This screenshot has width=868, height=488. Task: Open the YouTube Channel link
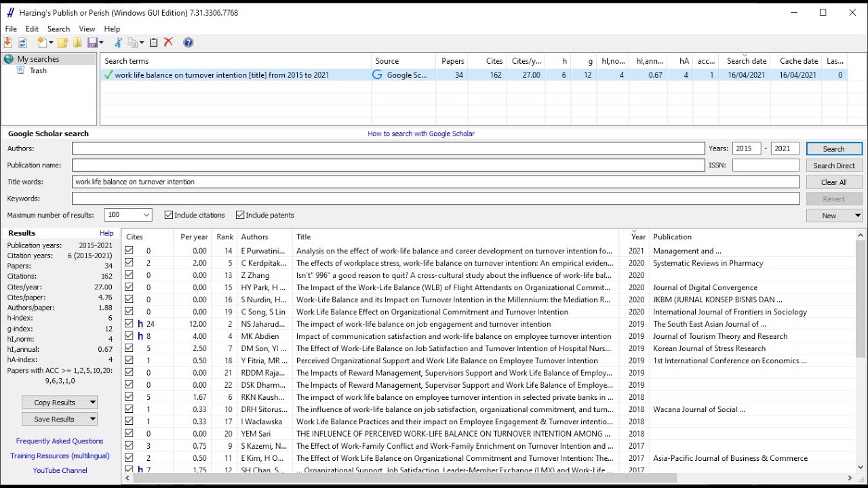point(60,470)
